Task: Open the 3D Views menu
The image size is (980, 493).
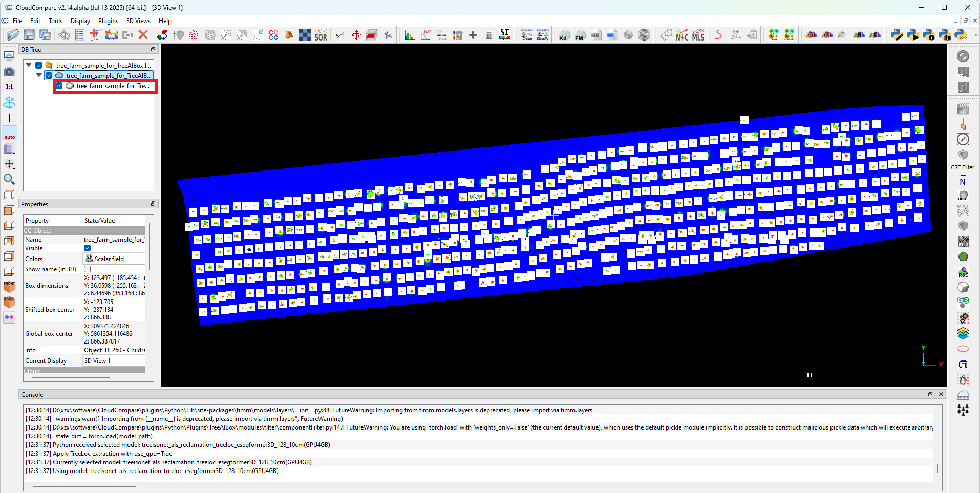Action: (138, 21)
